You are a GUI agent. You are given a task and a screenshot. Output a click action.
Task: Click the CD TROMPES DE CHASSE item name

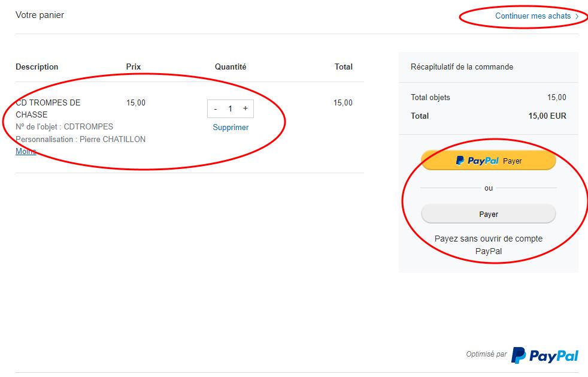pyautogui.click(x=48, y=108)
